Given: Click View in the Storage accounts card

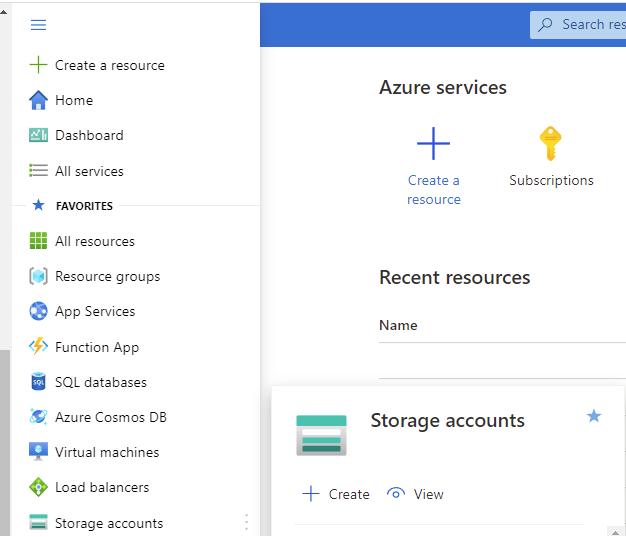Looking at the screenshot, I should point(428,494).
